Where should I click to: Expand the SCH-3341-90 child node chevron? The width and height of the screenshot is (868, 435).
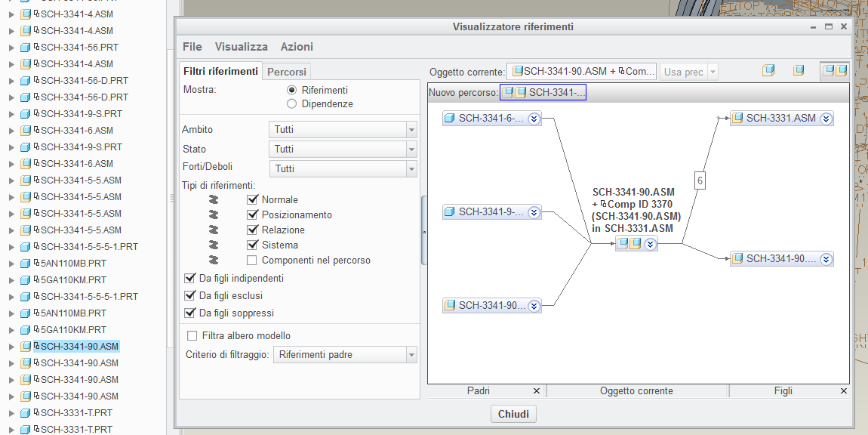coord(826,259)
